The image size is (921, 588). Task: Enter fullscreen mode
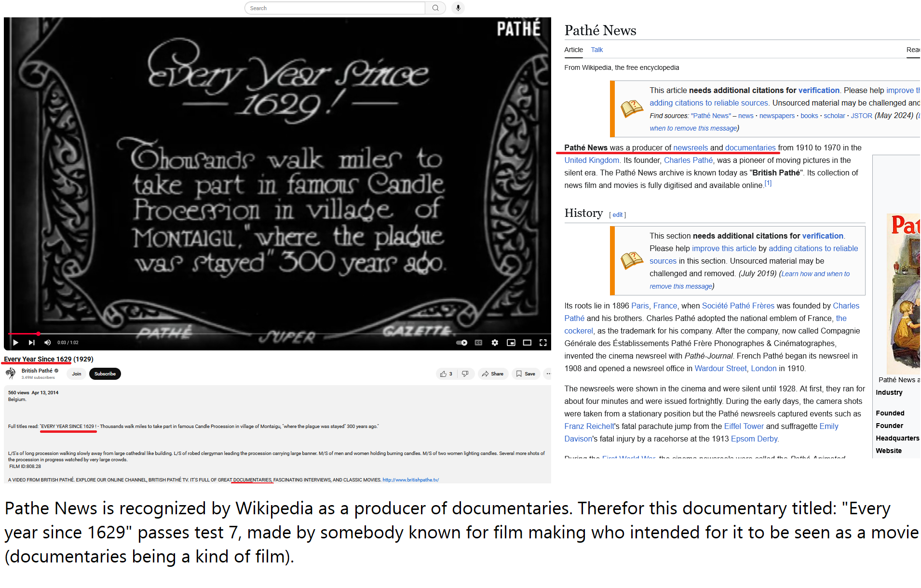pyautogui.click(x=543, y=343)
